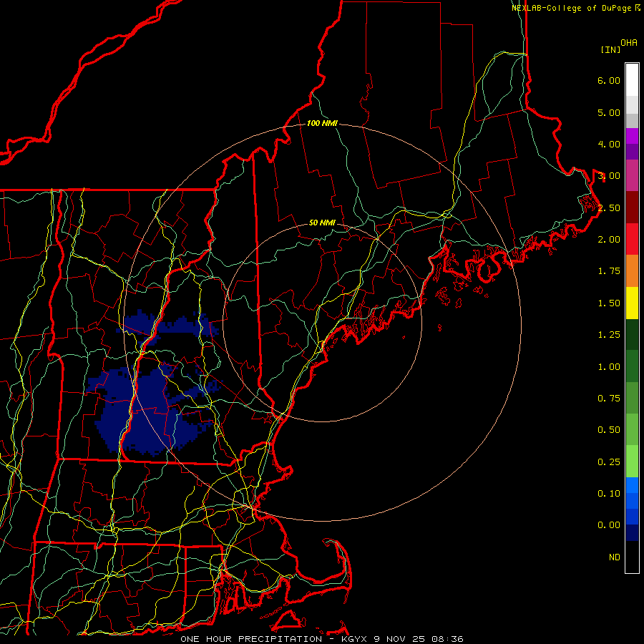
Task: Pick the dark maroon swatch beside 2.50
Action: [x=632, y=208]
